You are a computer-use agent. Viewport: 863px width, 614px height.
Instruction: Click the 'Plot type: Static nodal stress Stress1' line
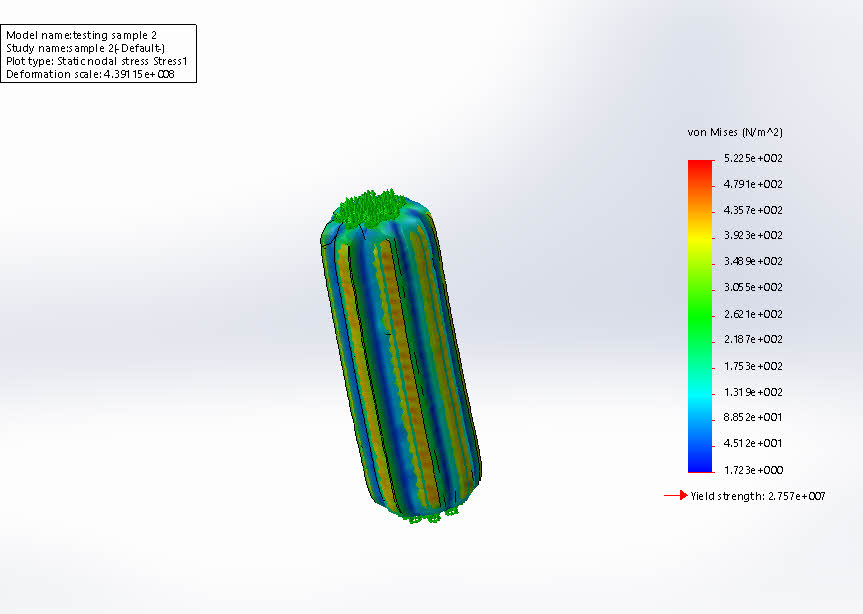(x=96, y=61)
